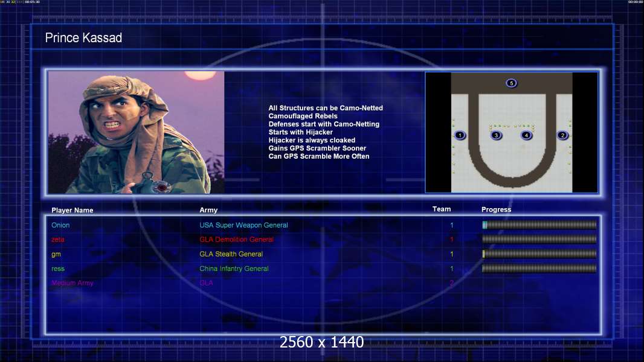Click gm's loading progress bar
This screenshot has height=362, width=644.
tap(539, 254)
